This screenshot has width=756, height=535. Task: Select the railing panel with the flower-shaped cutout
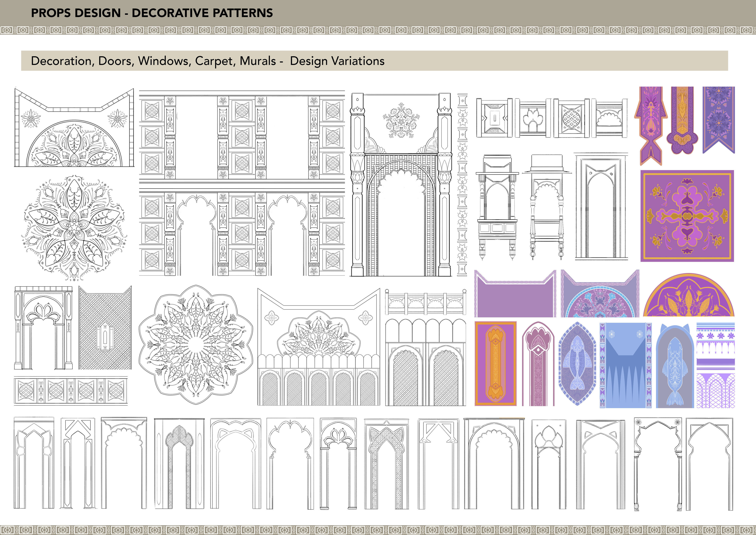[533, 118]
